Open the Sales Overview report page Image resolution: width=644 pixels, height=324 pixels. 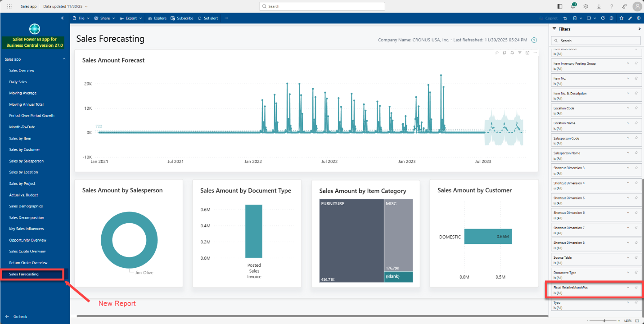point(22,70)
